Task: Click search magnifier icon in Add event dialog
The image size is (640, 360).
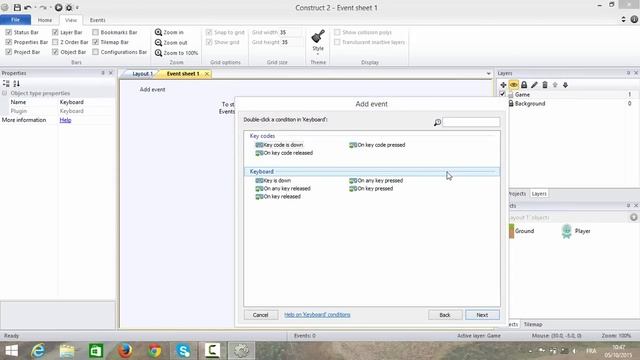Action: pos(437,122)
